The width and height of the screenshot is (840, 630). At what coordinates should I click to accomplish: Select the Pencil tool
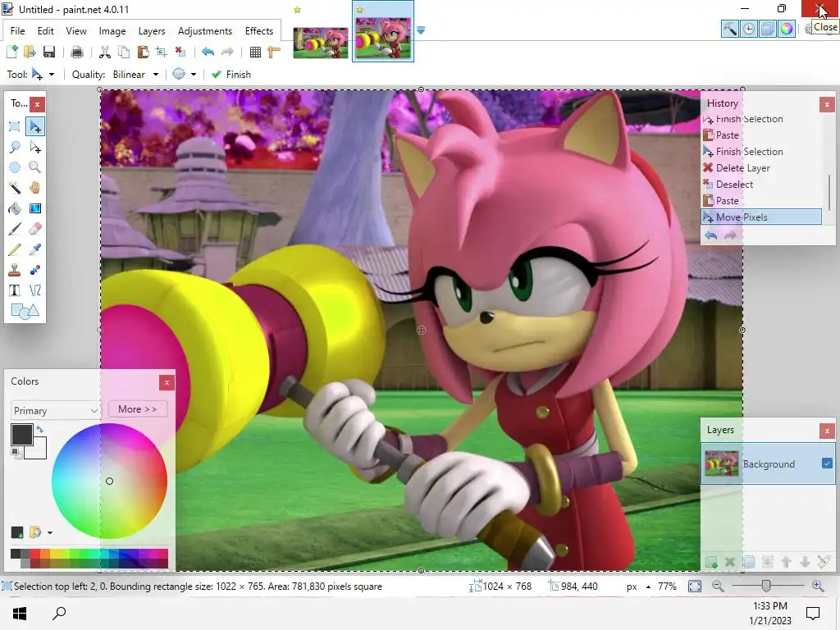(x=15, y=249)
